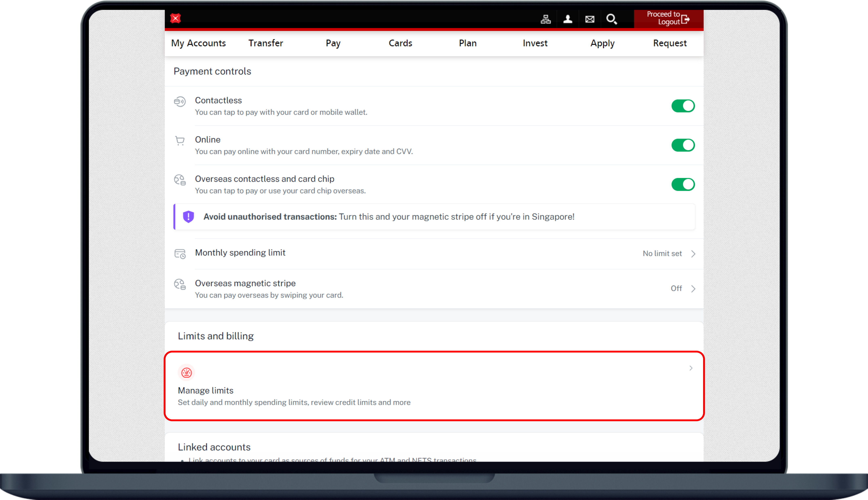Click the red bank logo icon
This screenshot has width=868, height=500.
(x=175, y=18)
